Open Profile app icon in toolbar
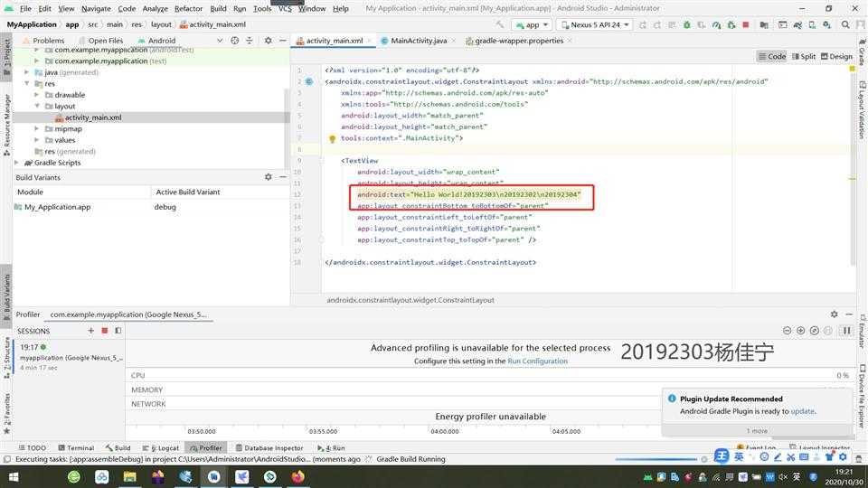868x488 pixels. 716,25
